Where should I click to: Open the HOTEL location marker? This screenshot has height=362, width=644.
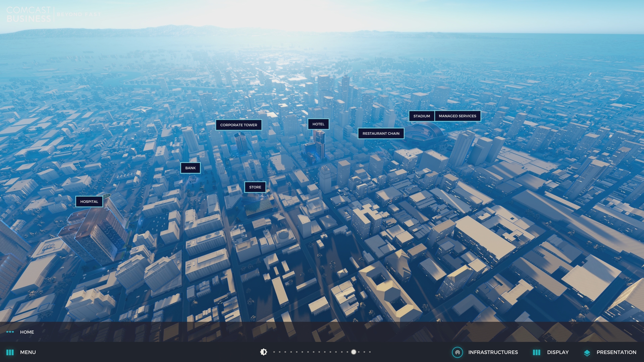318,124
